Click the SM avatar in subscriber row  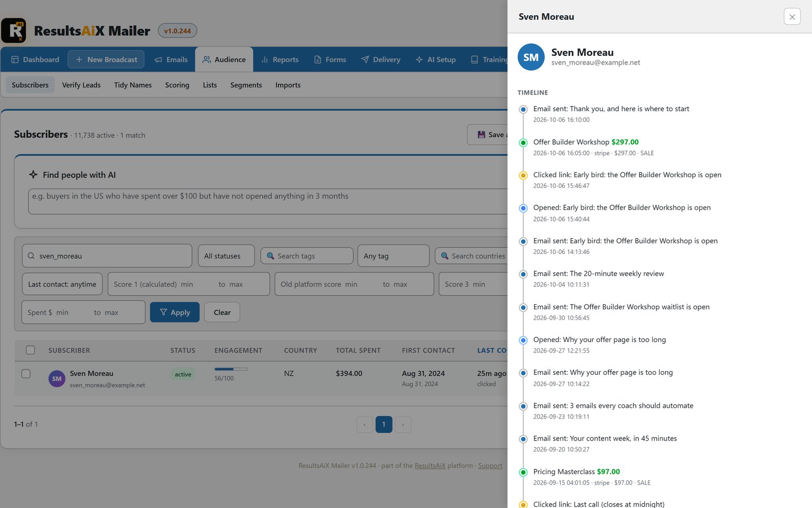[57, 378]
